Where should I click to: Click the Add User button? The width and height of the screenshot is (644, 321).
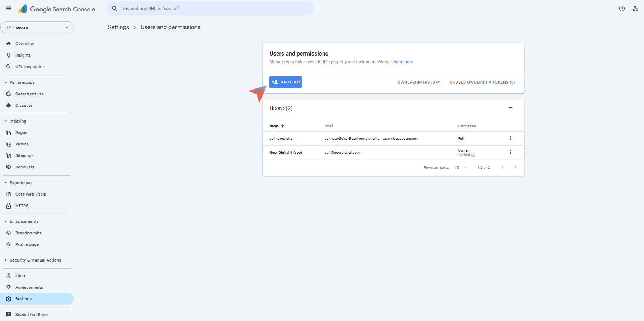coord(286,82)
